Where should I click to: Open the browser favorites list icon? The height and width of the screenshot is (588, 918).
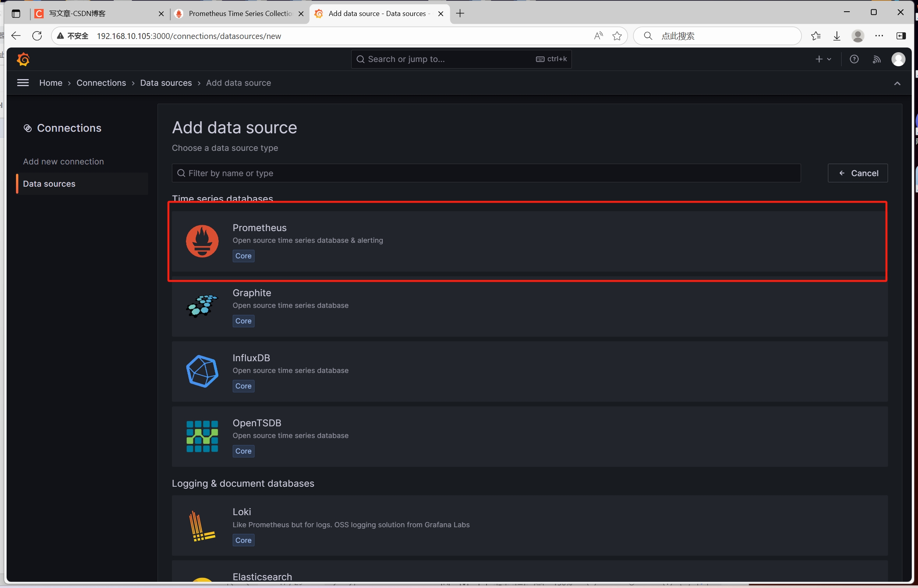(x=815, y=36)
